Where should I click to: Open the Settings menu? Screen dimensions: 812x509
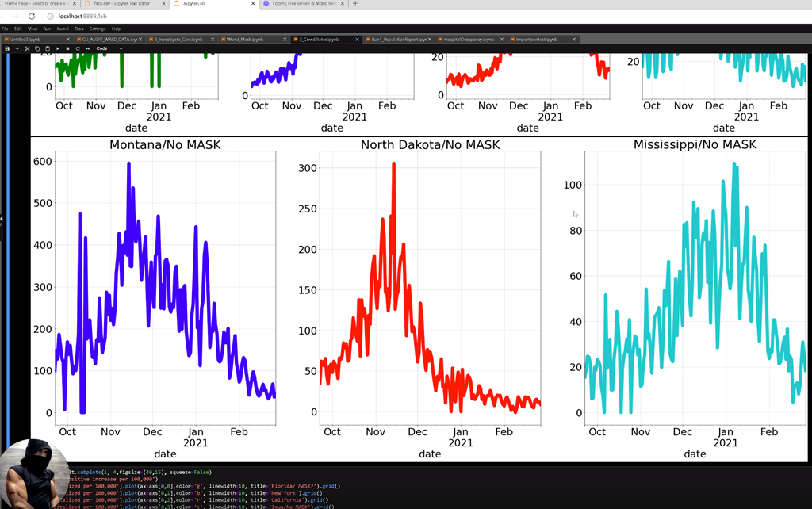(98, 29)
